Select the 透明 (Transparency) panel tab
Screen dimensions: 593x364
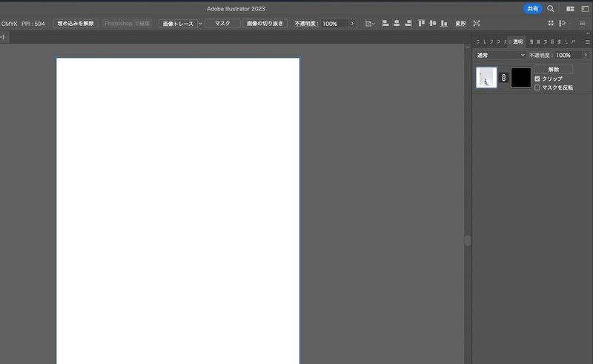click(517, 42)
